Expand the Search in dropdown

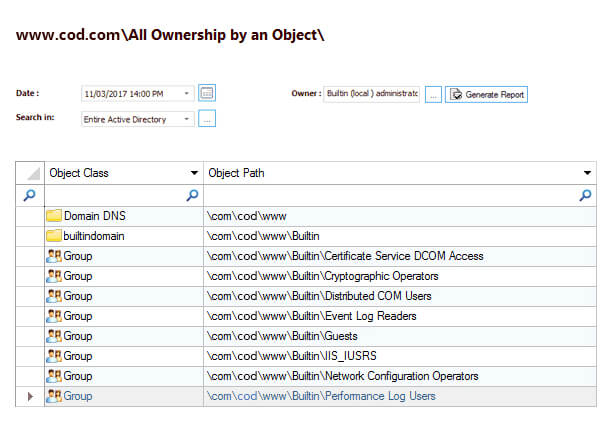tap(187, 119)
